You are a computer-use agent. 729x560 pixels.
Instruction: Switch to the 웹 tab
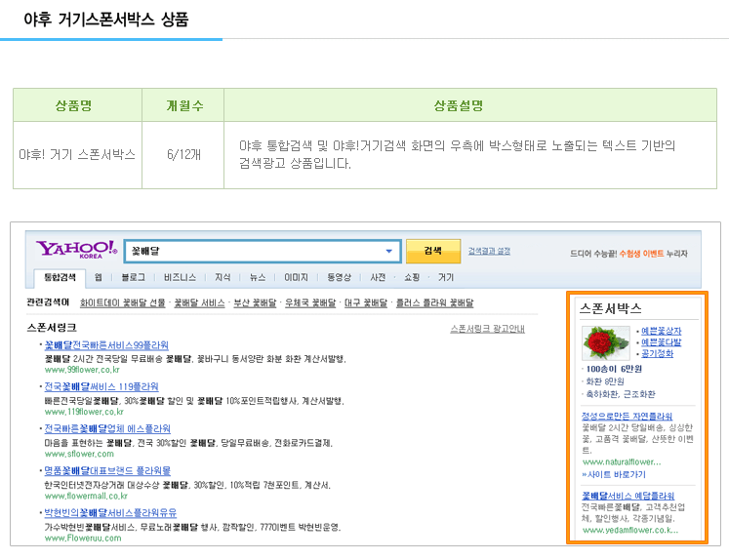click(99, 277)
